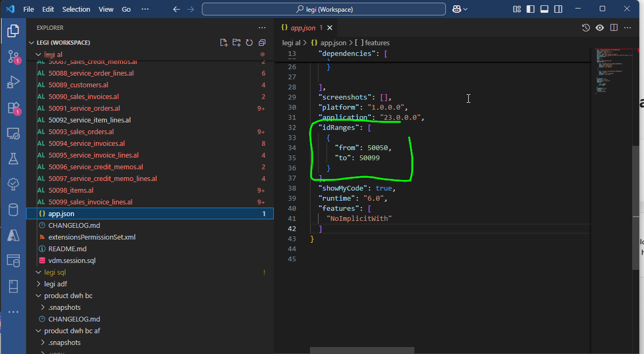Open Customize Layout options
This screenshot has width=644, height=354.
(517, 9)
